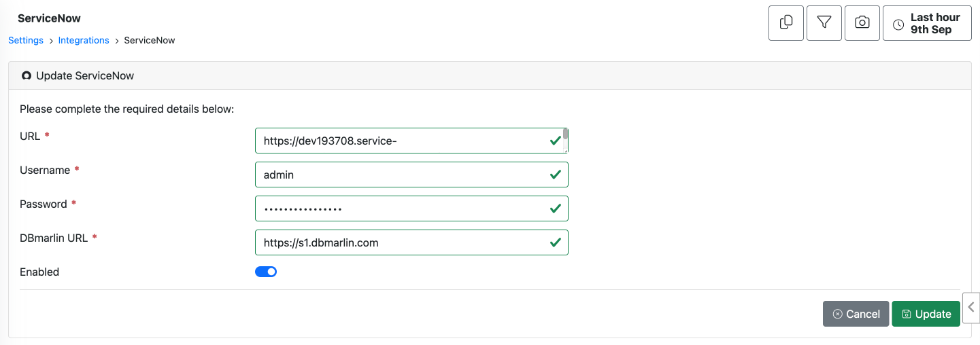Click the Update ServiceNow panel header
The height and width of the screenshot is (345, 980).
489,75
